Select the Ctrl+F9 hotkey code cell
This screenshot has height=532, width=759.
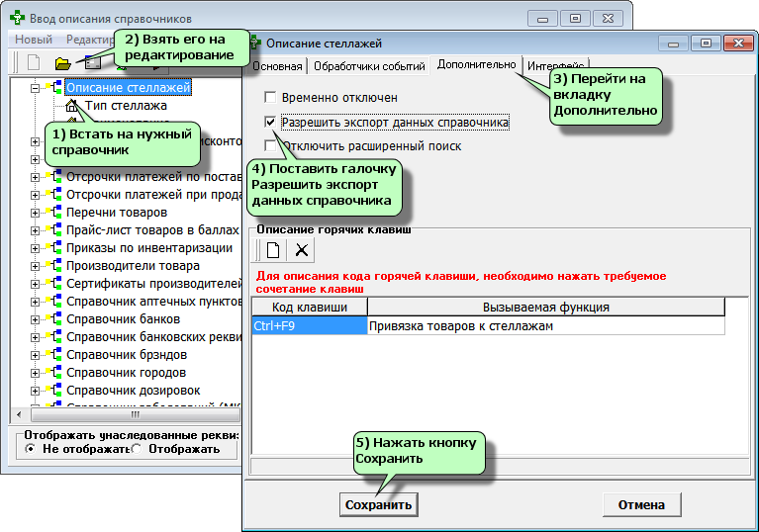(x=309, y=324)
